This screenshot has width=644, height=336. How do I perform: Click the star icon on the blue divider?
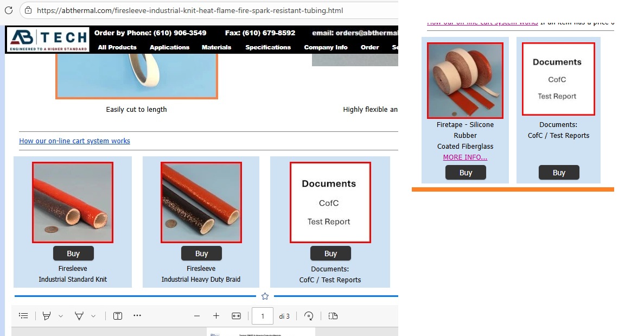[265, 296]
